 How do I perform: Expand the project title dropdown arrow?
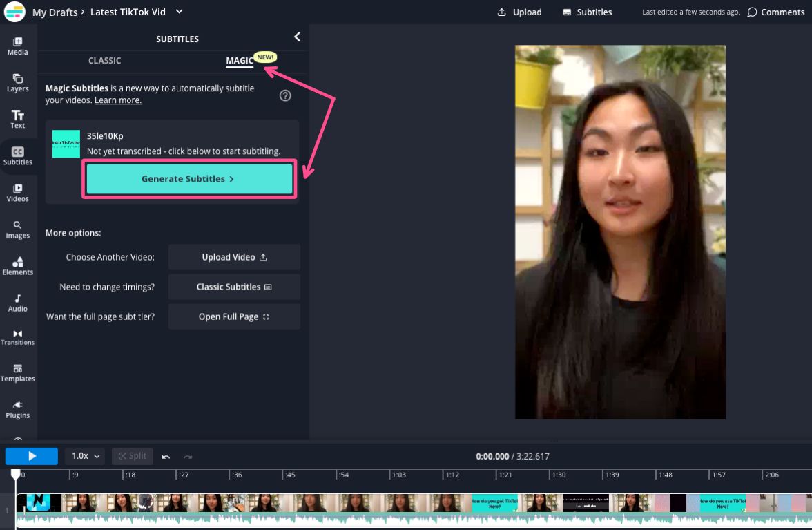180,12
